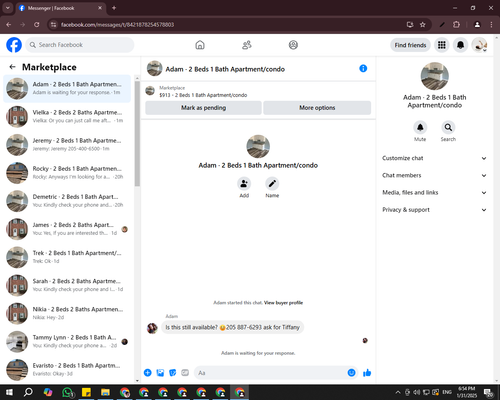Click the message "Is this still available?"
The height and width of the screenshot is (400, 500).
coord(233,327)
